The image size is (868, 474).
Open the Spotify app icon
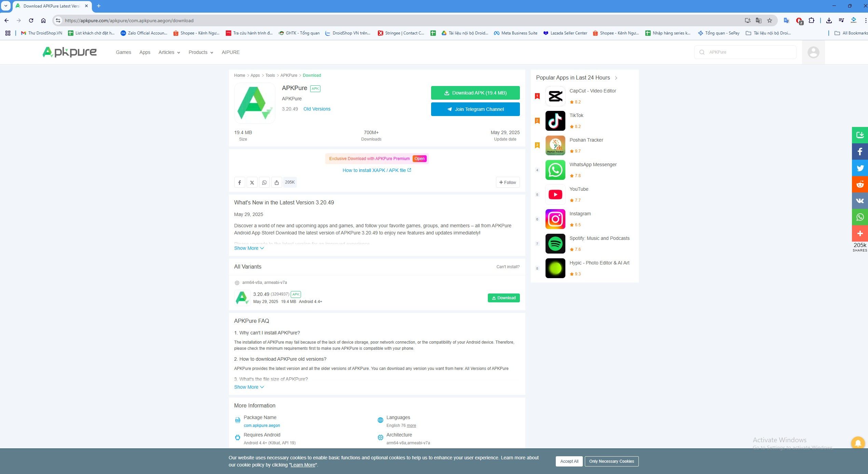click(555, 244)
